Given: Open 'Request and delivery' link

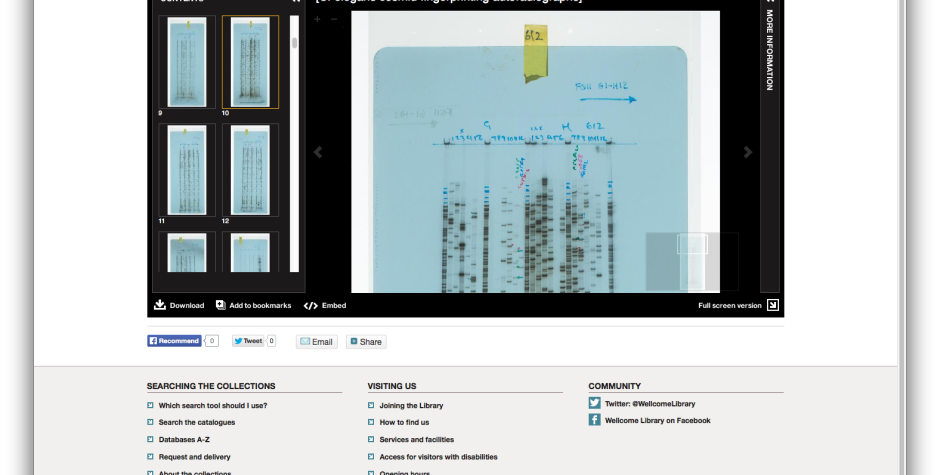Looking at the screenshot, I should (194, 457).
